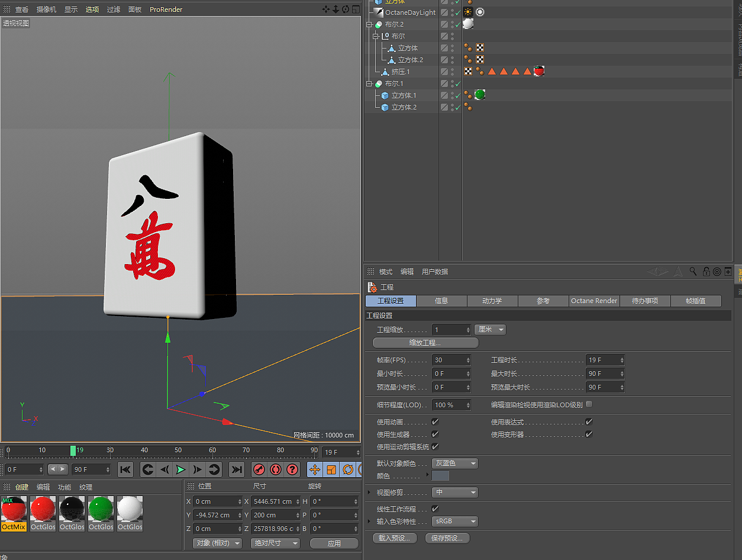Click the 工程 project icon in attributes header

(x=372, y=287)
